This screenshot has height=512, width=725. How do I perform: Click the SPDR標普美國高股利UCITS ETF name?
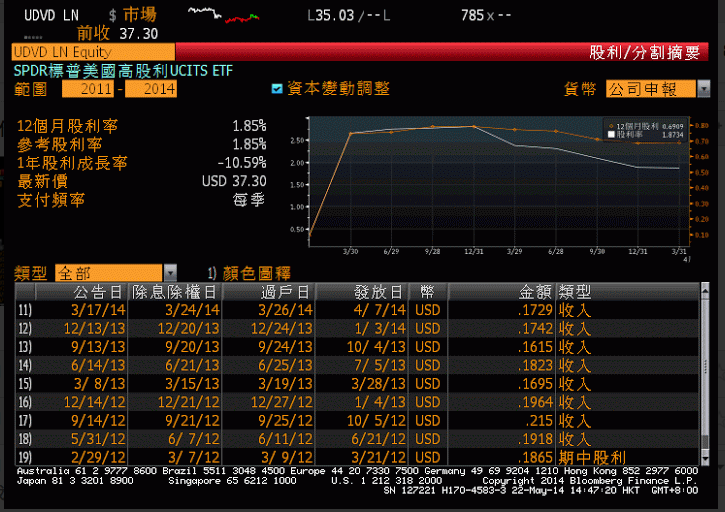click(123, 71)
